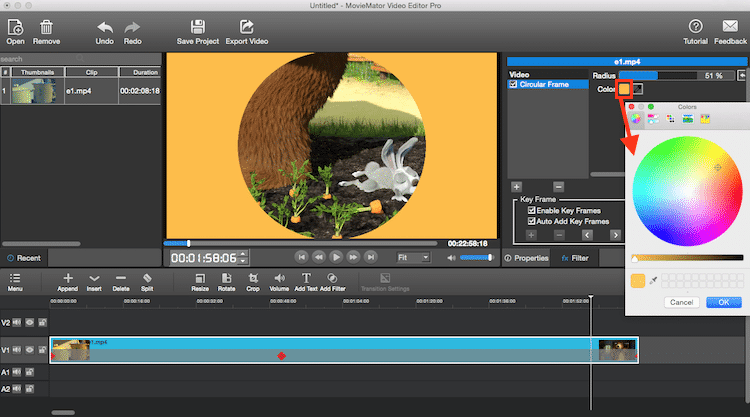Screen dimensions: 750x417
Task: Open the timeline Menu
Action: [15, 282]
